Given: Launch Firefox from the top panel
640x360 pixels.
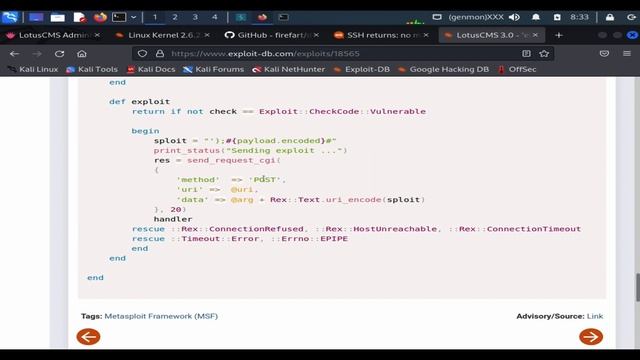Looking at the screenshot, I should coord(100,17).
